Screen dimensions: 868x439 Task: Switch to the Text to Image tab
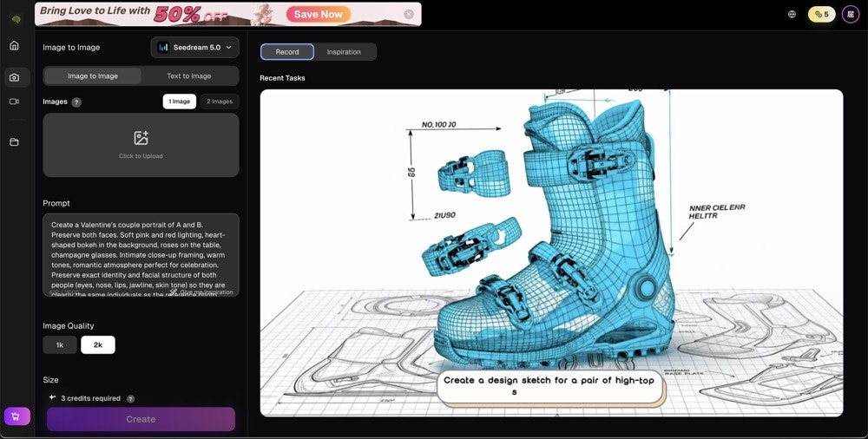[188, 76]
